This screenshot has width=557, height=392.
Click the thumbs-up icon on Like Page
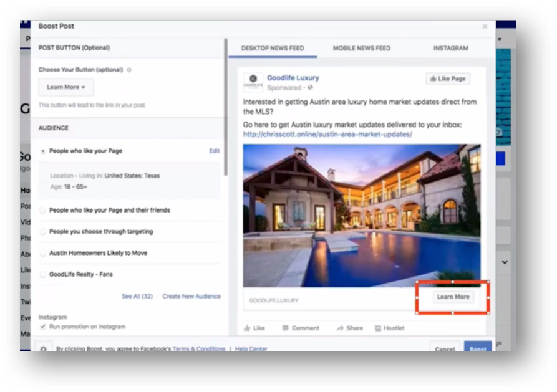pos(435,79)
